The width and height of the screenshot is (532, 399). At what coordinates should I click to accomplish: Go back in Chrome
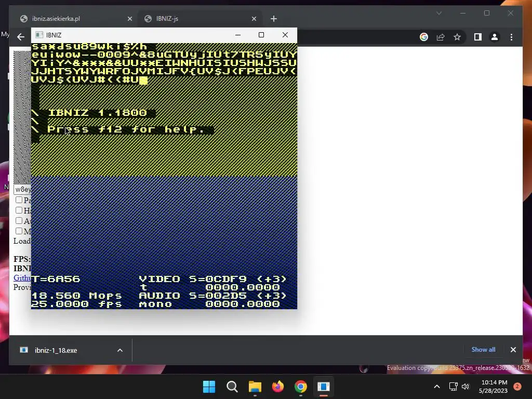21,37
